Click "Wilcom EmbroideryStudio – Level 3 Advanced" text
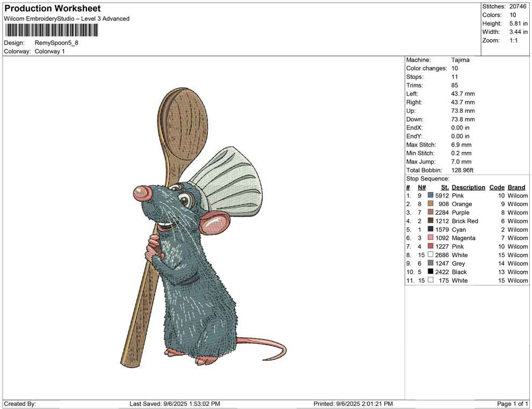This screenshot has width=532, height=409. click(67, 19)
